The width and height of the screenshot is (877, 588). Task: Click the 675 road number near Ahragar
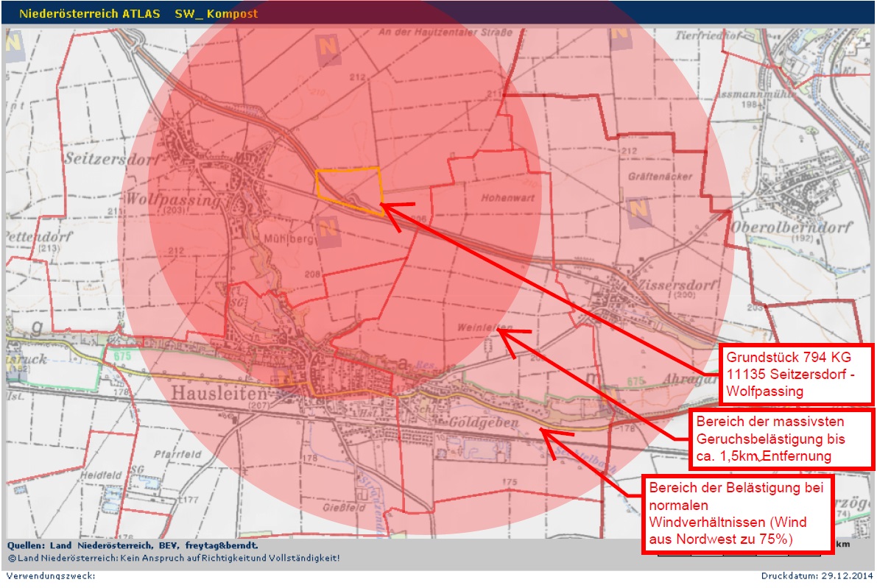coord(635,382)
